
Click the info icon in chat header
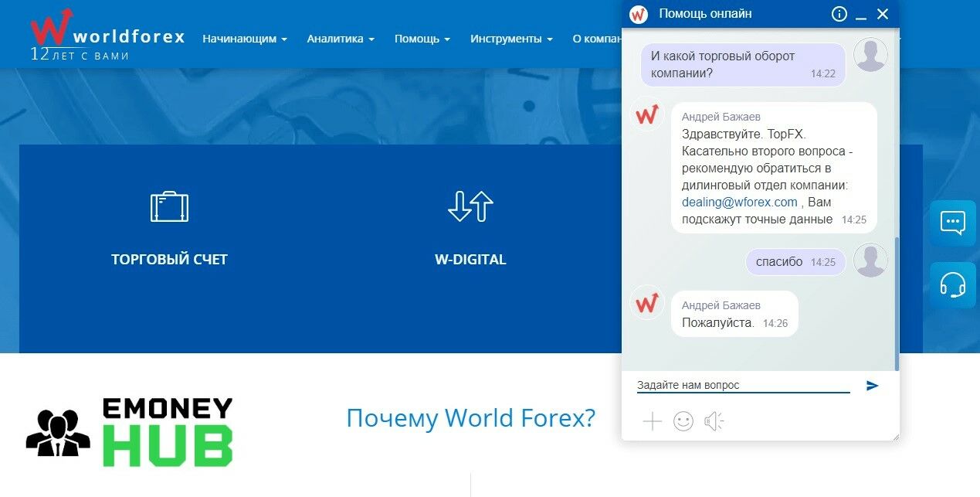pyautogui.click(x=839, y=14)
